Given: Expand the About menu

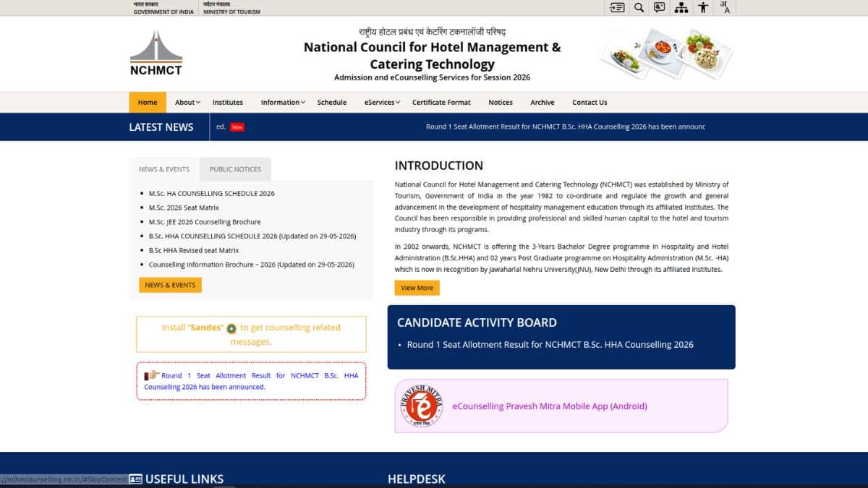Looking at the screenshot, I should point(187,103).
